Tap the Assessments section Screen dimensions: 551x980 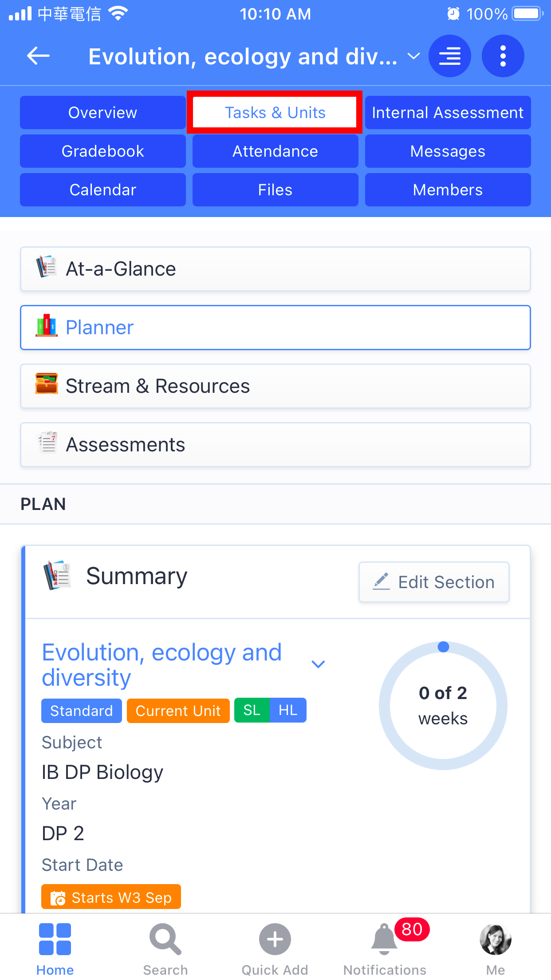pyautogui.click(x=275, y=445)
